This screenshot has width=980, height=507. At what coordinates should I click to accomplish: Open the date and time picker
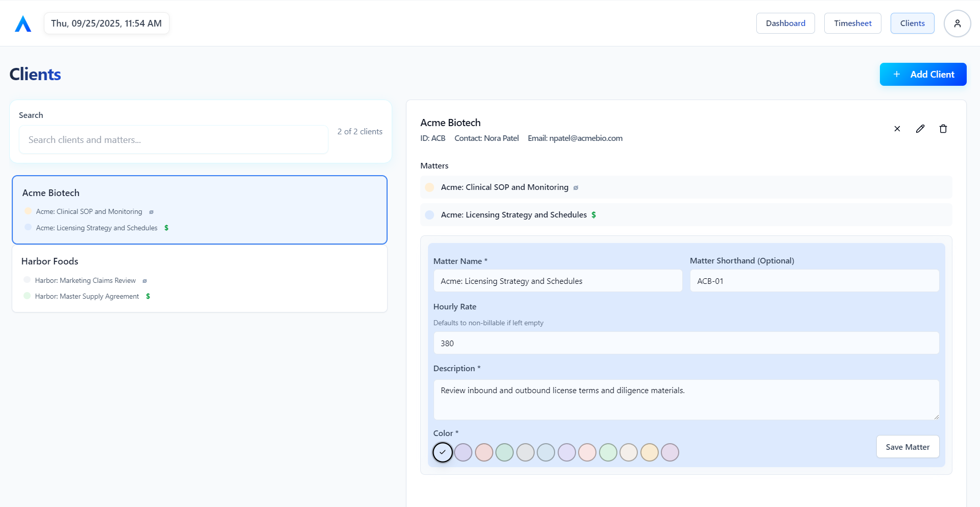pos(106,23)
